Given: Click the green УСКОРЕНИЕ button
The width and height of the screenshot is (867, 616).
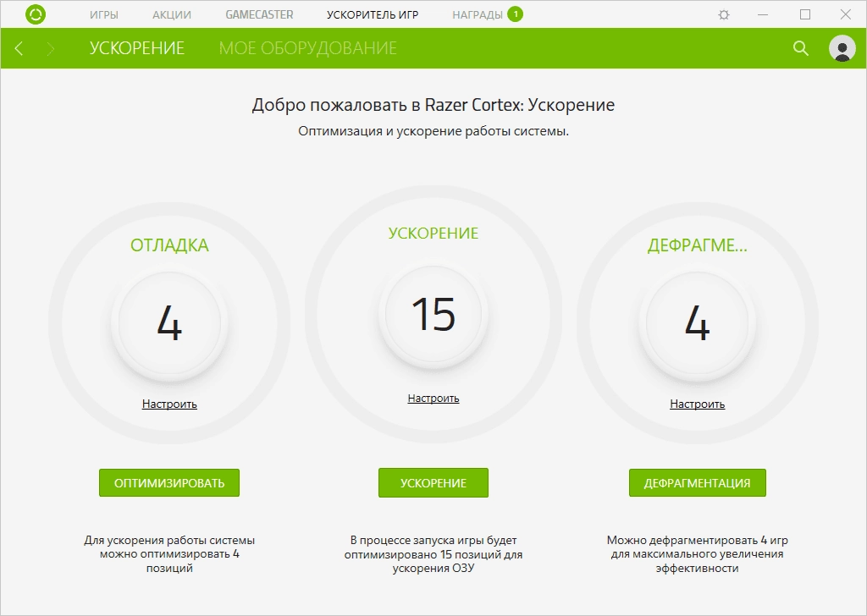Looking at the screenshot, I should (x=433, y=483).
